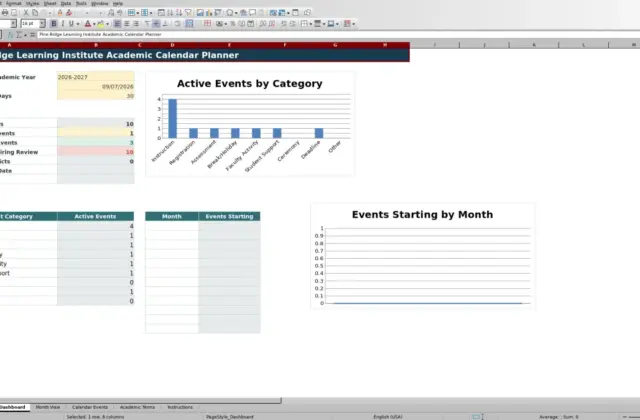Run the Spelling check icon
Viewport: 640px width, 420px height.
coord(120,13)
